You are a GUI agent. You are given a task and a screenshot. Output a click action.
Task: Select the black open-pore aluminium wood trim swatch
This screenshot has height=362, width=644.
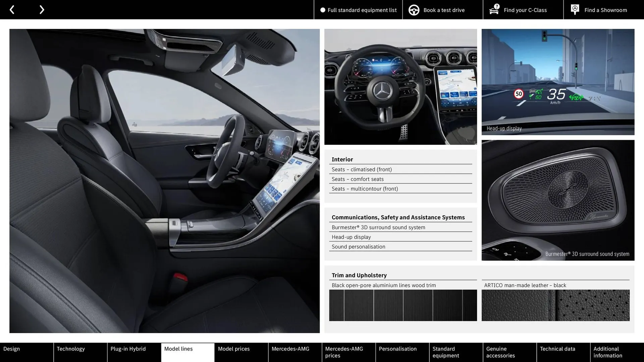point(403,305)
